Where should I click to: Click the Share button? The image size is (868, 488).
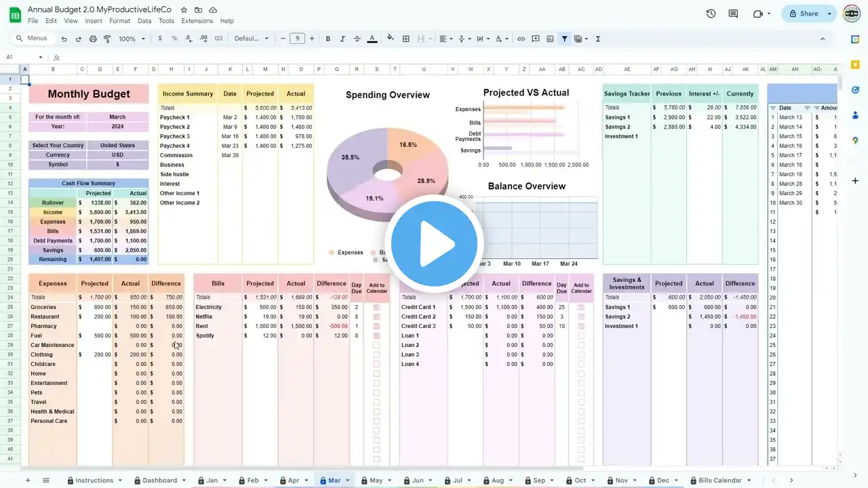click(x=802, y=14)
